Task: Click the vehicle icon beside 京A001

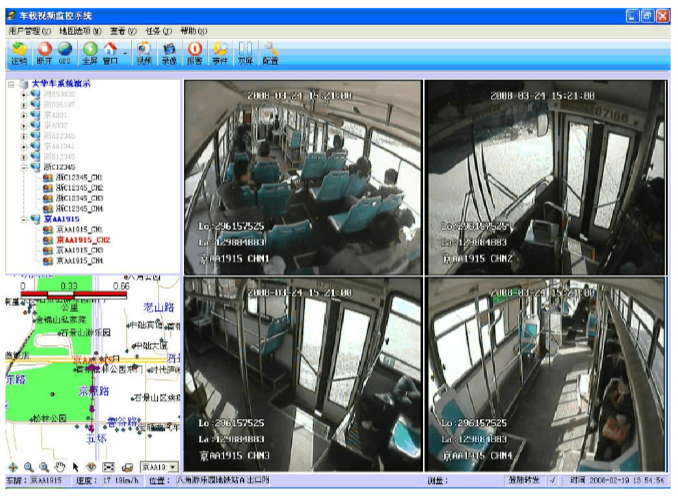Action: 35,115
